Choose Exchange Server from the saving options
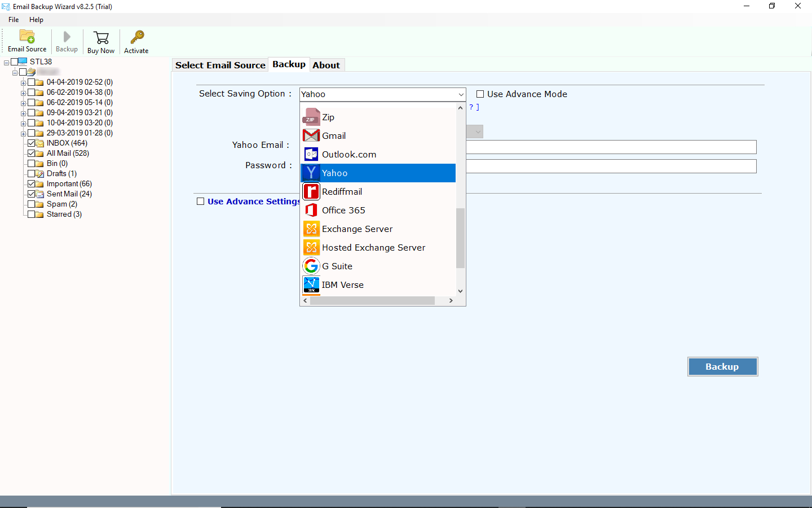This screenshot has height=508, width=812. click(378, 229)
